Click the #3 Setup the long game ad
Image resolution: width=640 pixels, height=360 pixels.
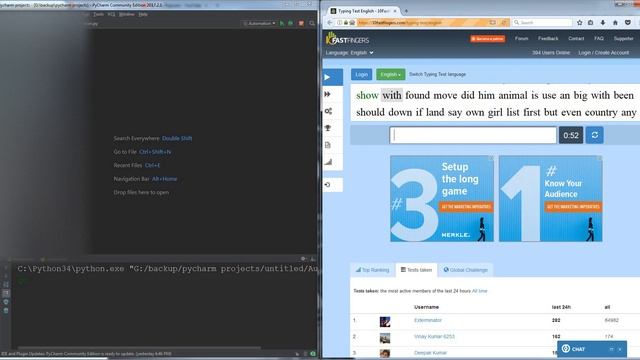click(442, 198)
